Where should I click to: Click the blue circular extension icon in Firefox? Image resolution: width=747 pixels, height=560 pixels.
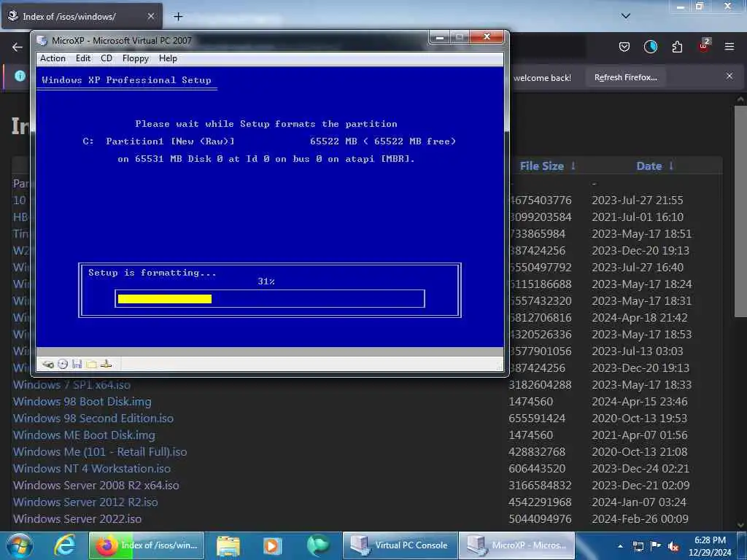click(650, 47)
